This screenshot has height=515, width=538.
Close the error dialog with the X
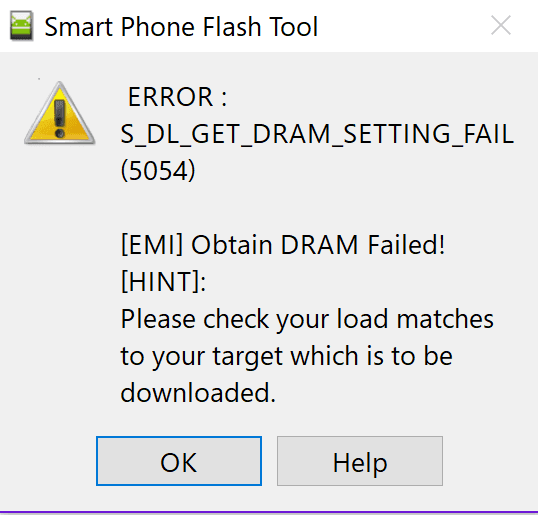point(501,25)
